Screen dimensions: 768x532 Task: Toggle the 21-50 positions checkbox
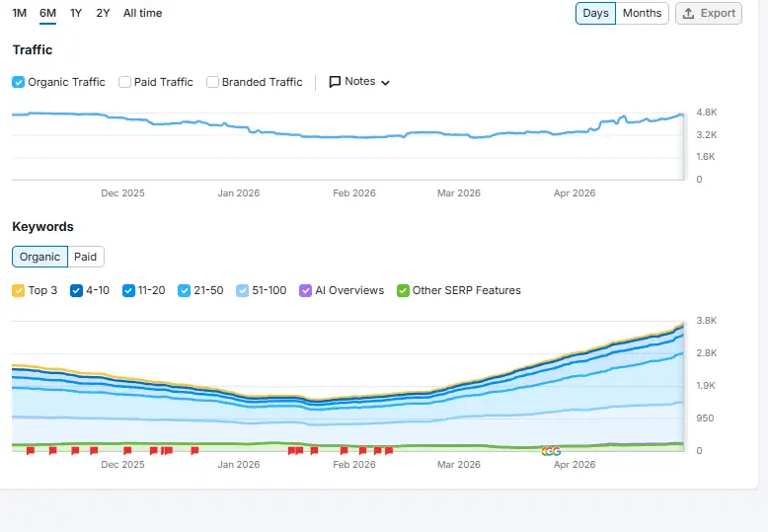pos(185,290)
